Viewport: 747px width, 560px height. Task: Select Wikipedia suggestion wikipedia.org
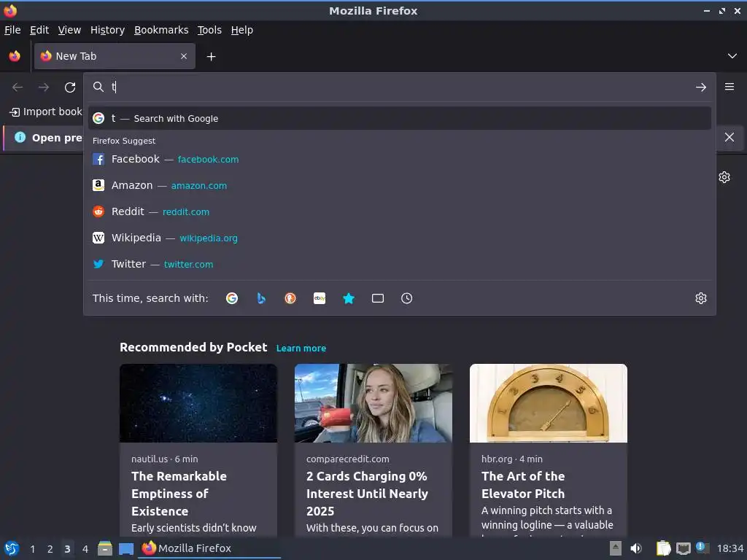pyautogui.click(x=399, y=238)
